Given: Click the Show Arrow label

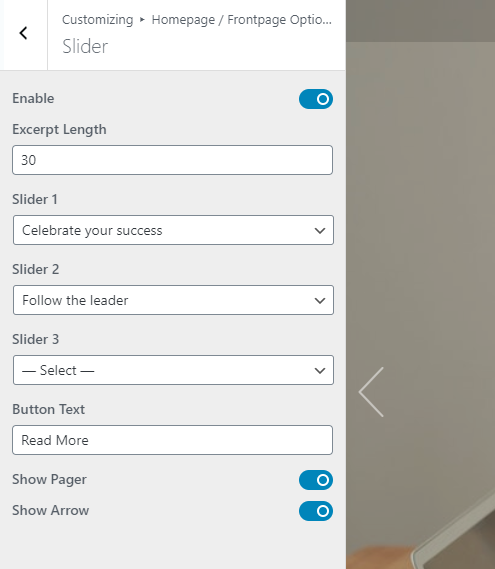Looking at the screenshot, I should pyautogui.click(x=51, y=511).
